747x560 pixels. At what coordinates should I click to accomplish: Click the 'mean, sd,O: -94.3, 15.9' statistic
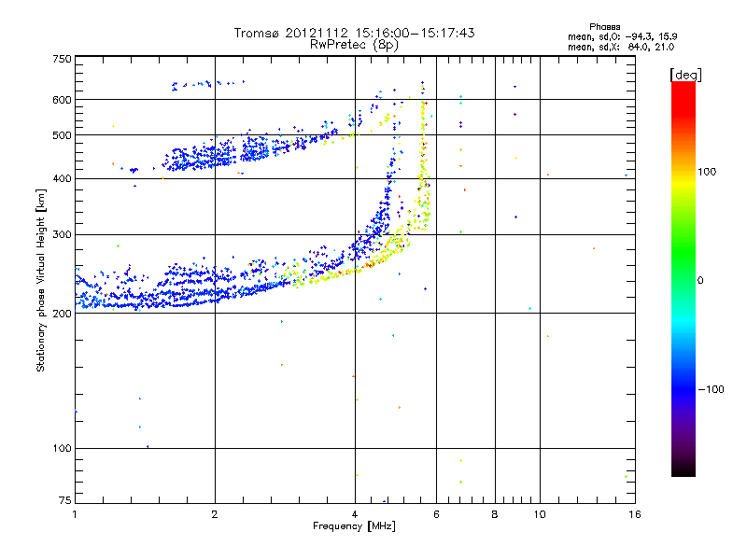(x=623, y=36)
